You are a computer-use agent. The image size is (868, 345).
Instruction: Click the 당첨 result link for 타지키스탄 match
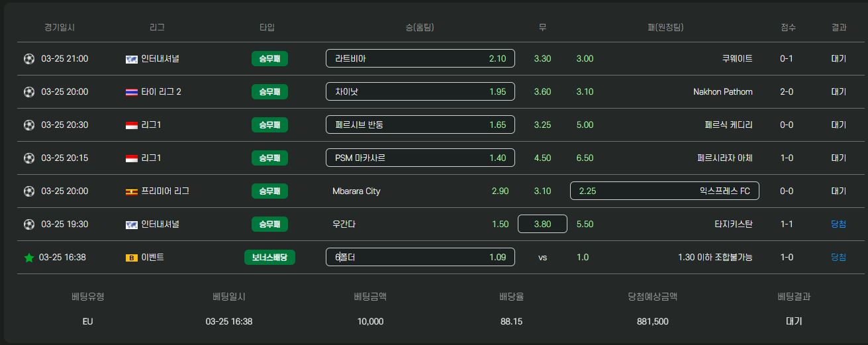click(x=838, y=224)
